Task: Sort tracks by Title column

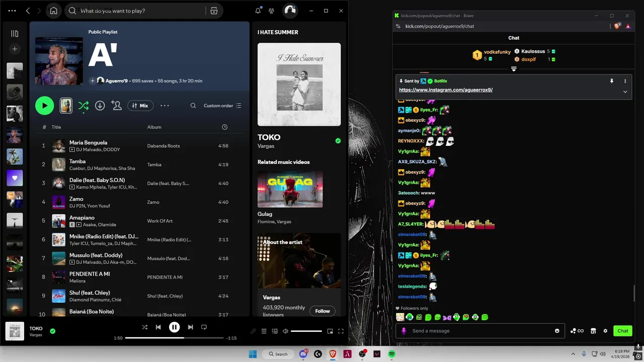Action: 56,127
